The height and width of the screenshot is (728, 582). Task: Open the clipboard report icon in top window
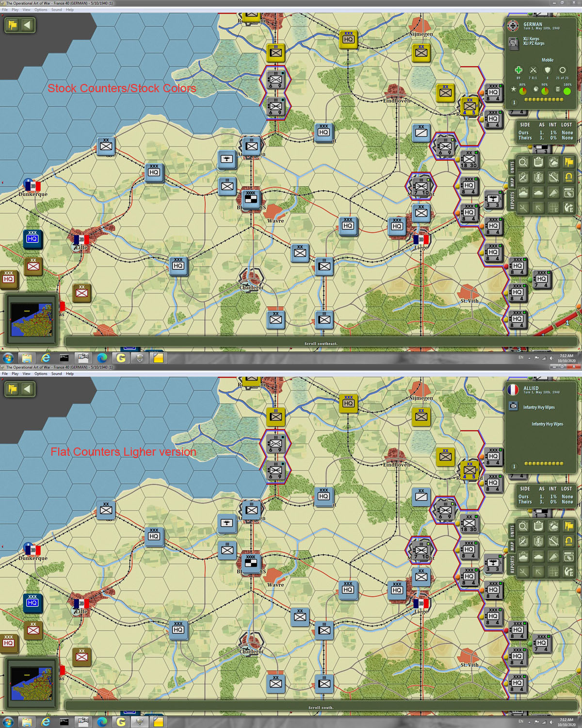pyautogui.click(x=538, y=162)
